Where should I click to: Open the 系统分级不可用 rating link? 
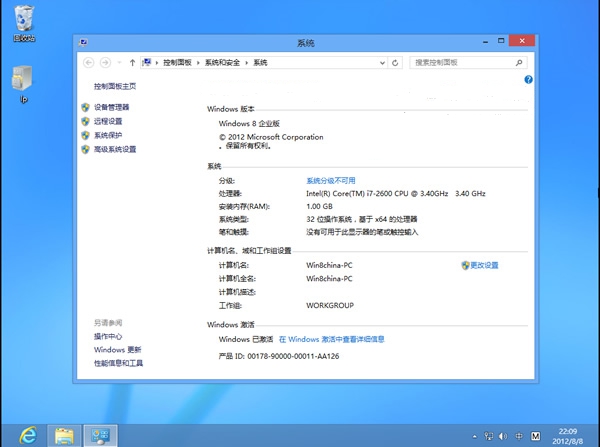coord(331,180)
